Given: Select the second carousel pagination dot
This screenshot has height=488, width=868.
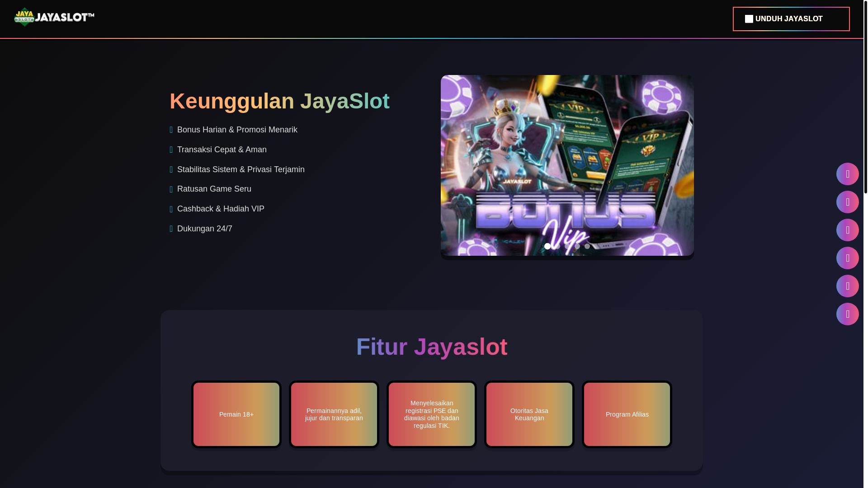Looking at the screenshot, I should (x=557, y=246).
